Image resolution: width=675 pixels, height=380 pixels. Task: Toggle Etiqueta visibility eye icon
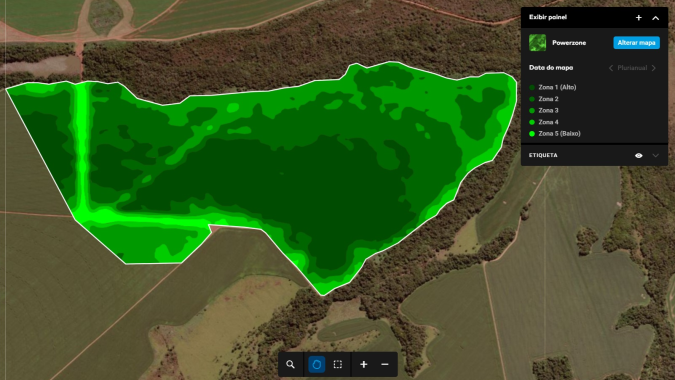coord(639,155)
